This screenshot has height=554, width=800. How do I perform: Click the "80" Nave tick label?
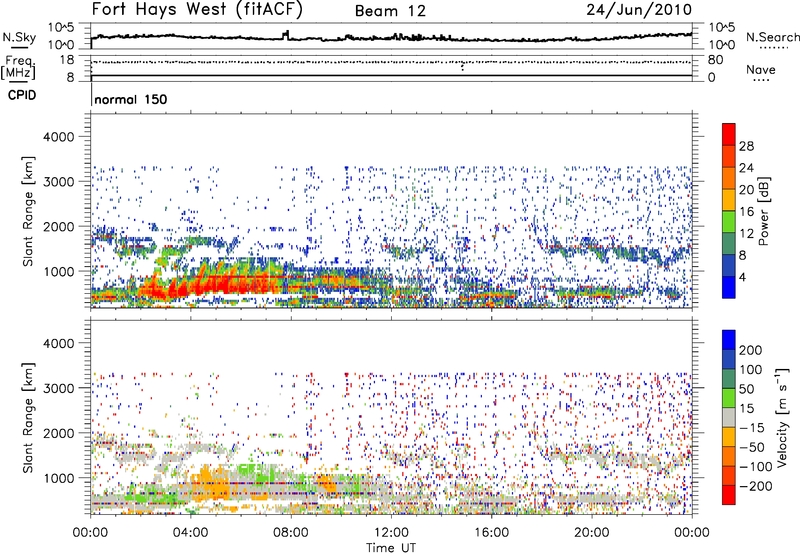[x=715, y=60]
